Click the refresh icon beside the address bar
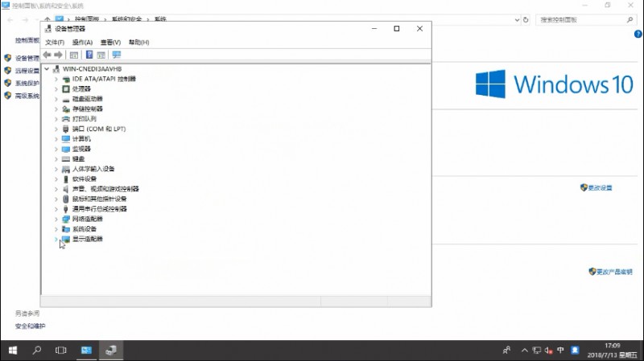Viewport: 644px width, 361px height. pos(526,19)
